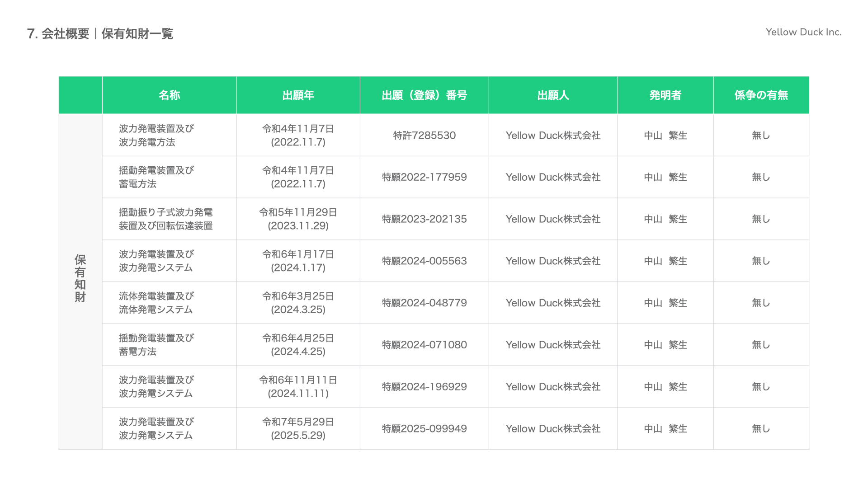Select application number 特願2023-202135
The image size is (868, 488).
point(424,219)
